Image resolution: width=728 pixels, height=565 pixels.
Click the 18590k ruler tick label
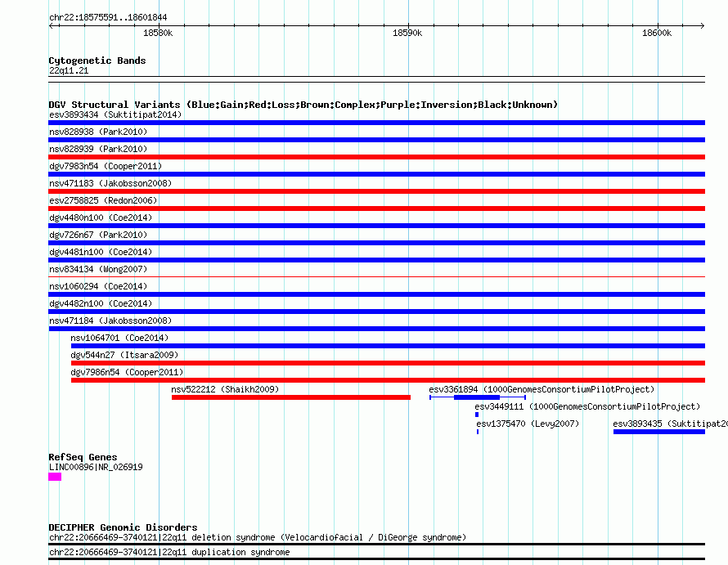click(407, 33)
